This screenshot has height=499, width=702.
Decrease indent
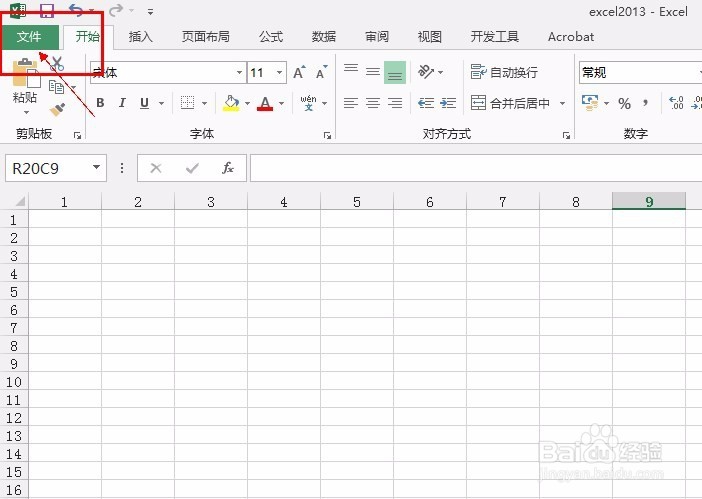point(426,103)
